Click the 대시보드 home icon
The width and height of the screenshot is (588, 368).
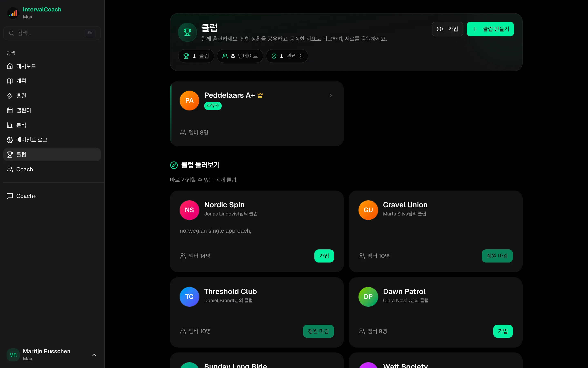click(x=10, y=66)
